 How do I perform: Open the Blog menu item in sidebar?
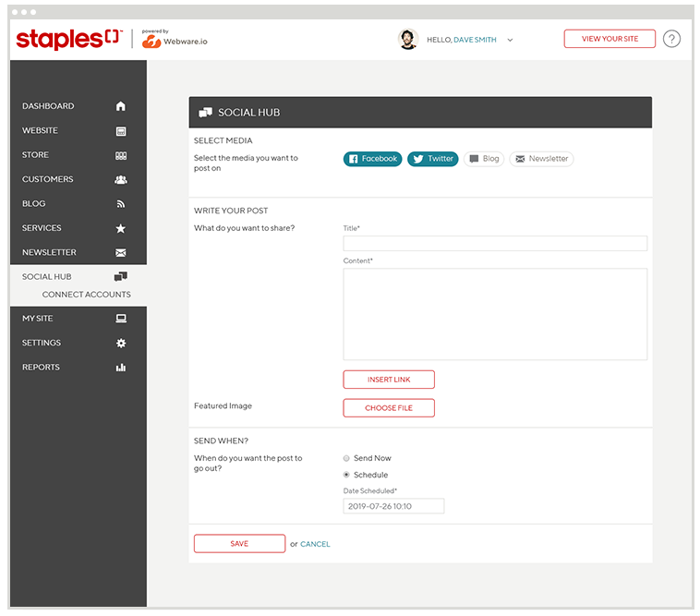(x=34, y=203)
